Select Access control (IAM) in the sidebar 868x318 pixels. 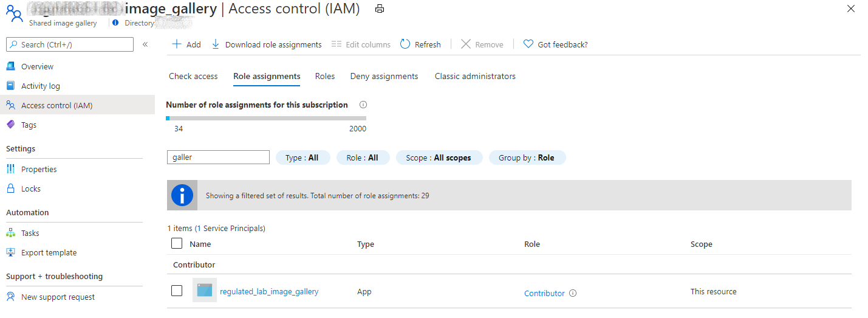pyautogui.click(x=77, y=105)
